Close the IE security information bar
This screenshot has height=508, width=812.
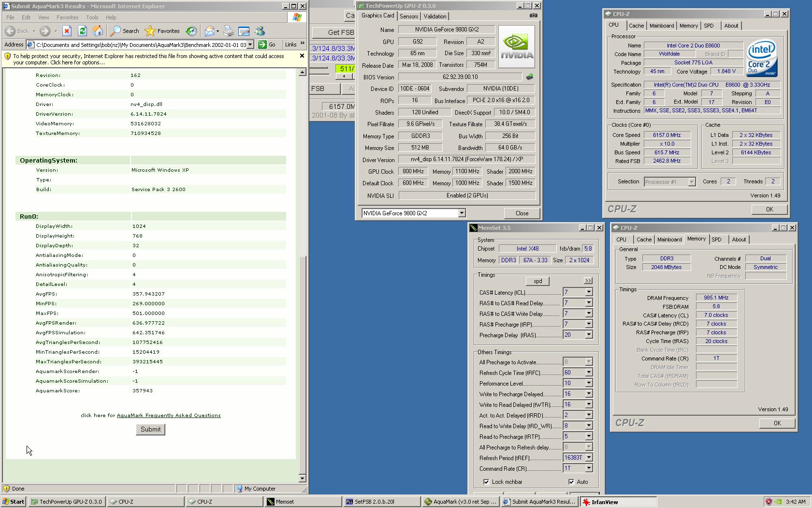(x=302, y=56)
